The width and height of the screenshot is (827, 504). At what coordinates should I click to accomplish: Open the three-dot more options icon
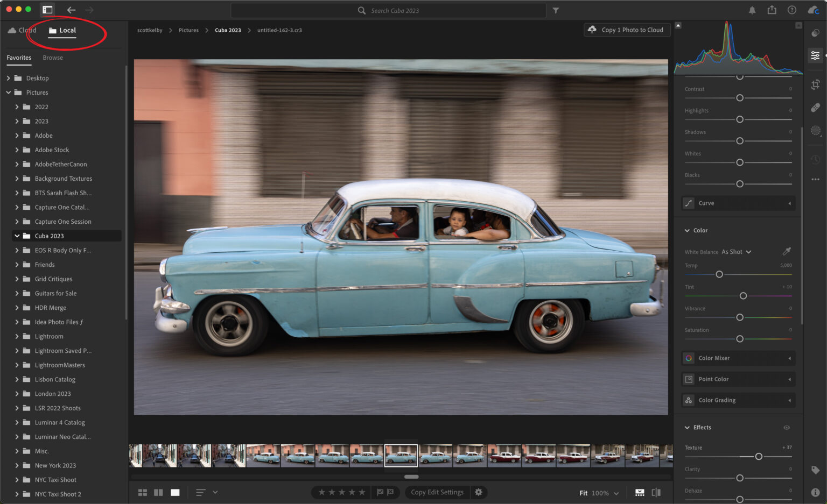[815, 179]
